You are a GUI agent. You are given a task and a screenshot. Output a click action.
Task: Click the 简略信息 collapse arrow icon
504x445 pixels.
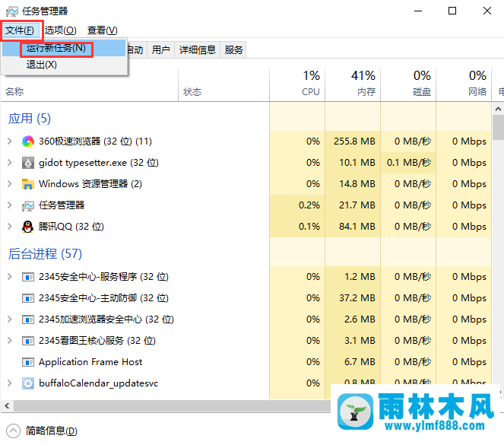13,431
